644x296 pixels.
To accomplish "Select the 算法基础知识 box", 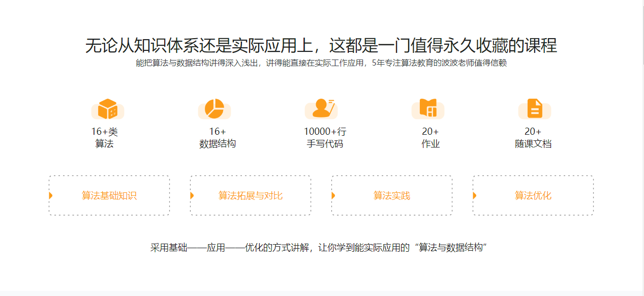I will point(109,196).
